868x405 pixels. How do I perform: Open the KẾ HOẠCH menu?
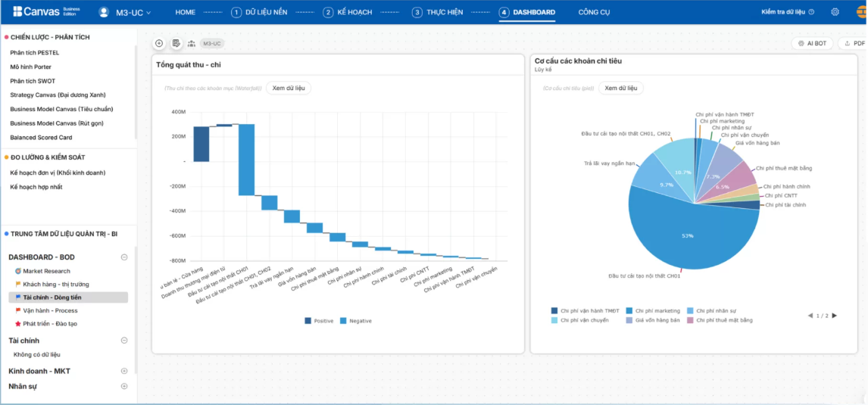coord(354,12)
